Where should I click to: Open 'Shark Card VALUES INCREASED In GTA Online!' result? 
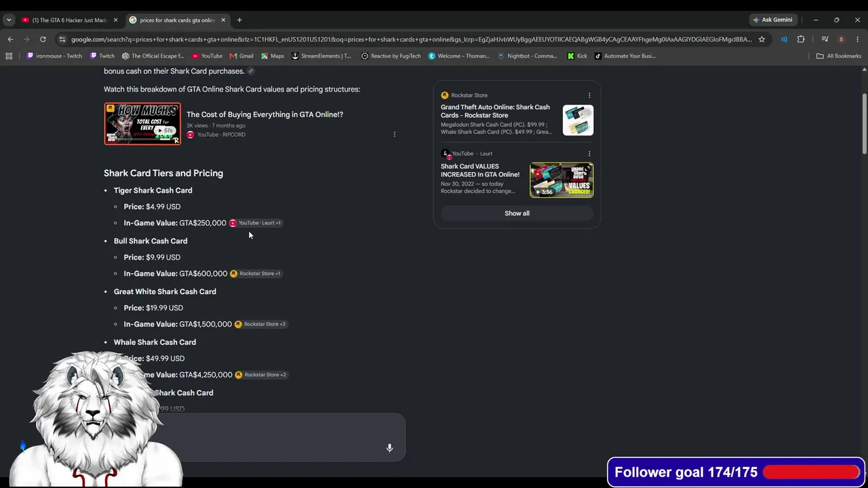click(480, 170)
